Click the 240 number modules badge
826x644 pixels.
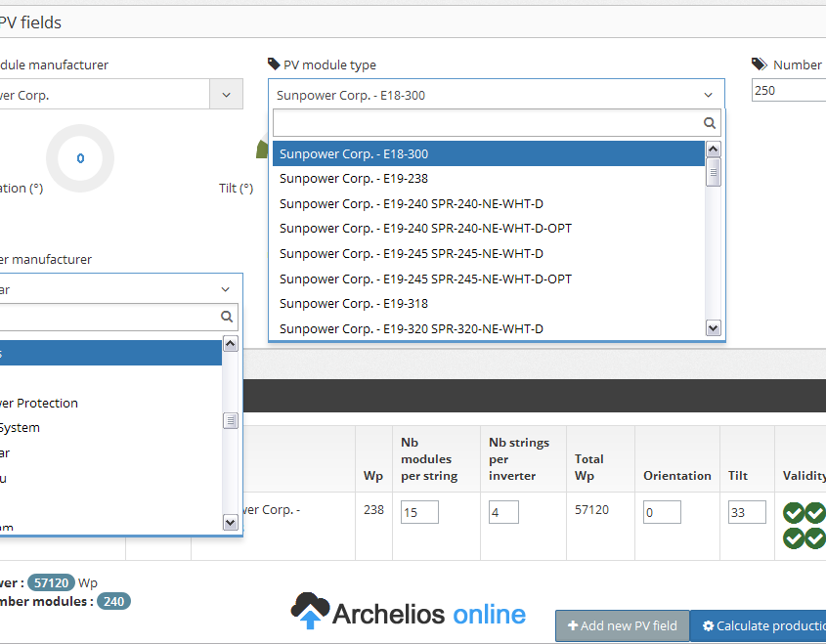pos(113,601)
